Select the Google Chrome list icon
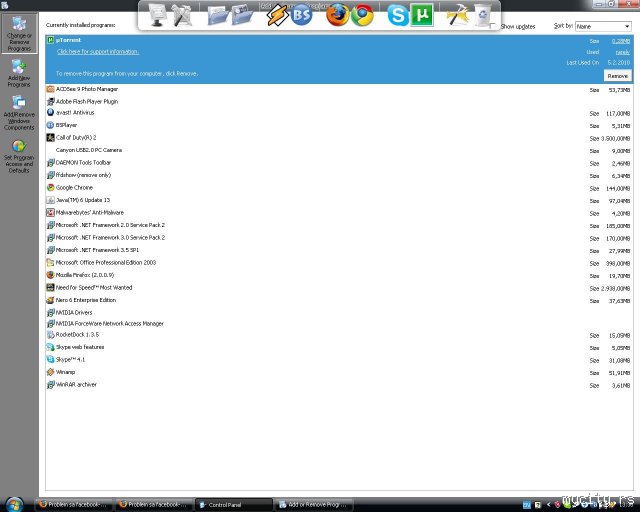640x512 pixels. pyautogui.click(x=50, y=187)
